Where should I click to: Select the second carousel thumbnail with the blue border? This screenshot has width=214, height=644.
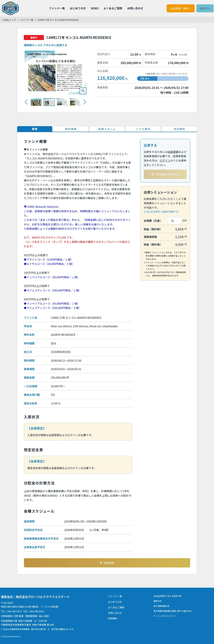(x=49, y=102)
